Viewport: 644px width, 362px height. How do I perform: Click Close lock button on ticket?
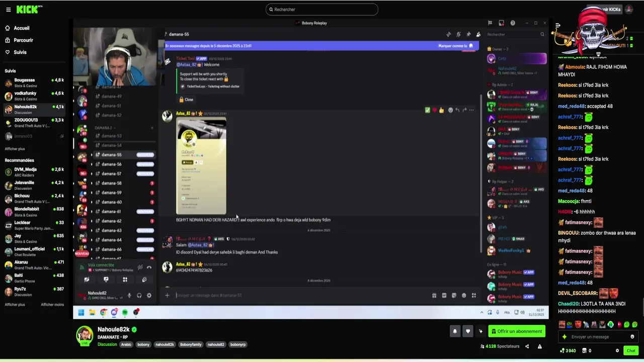[x=186, y=100]
